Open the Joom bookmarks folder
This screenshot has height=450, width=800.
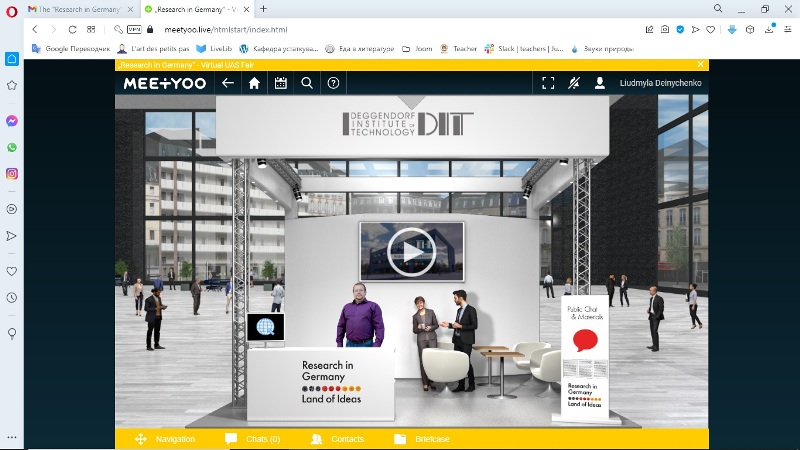(x=417, y=49)
